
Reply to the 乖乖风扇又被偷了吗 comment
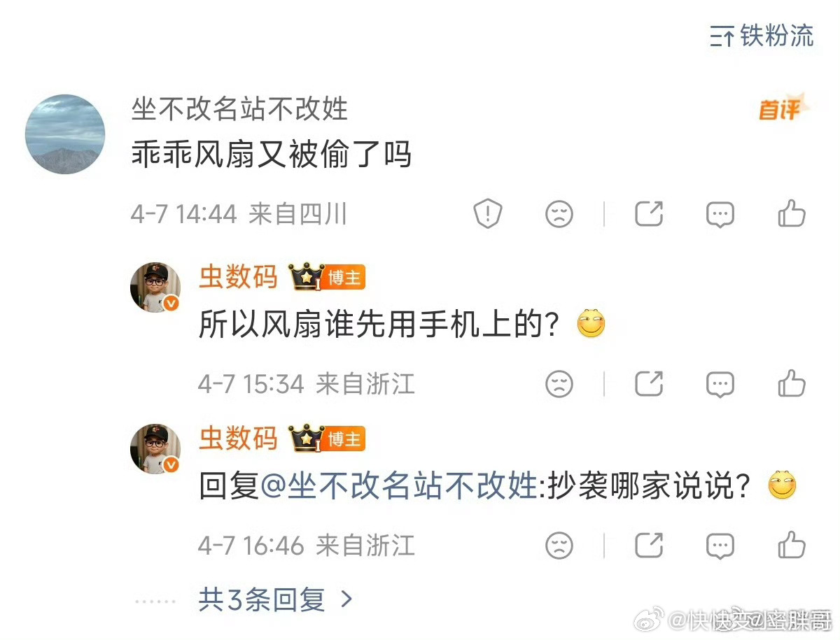(x=720, y=214)
